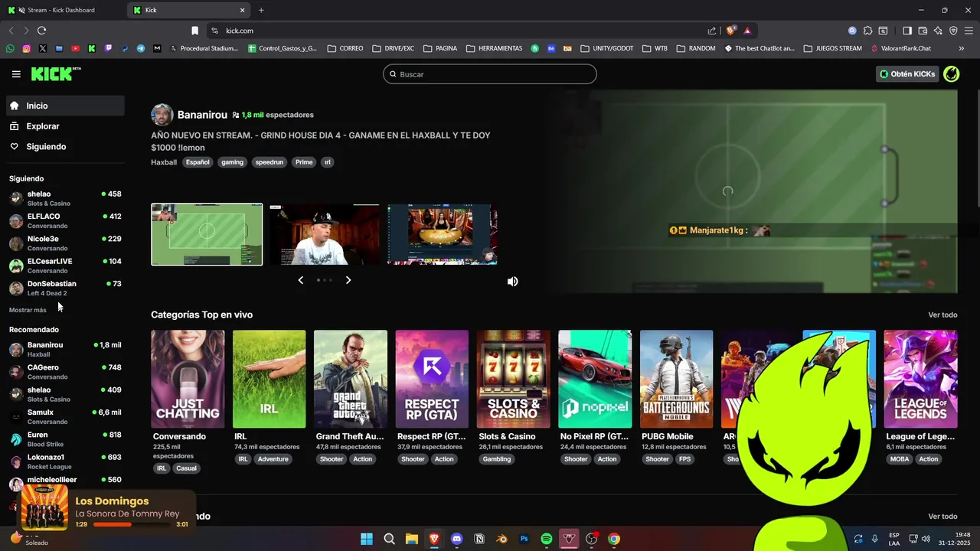This screenshot has height=551, width=980.
Task: Open the RANDOM bookmarks folder
Action: [x=696, y=48]
